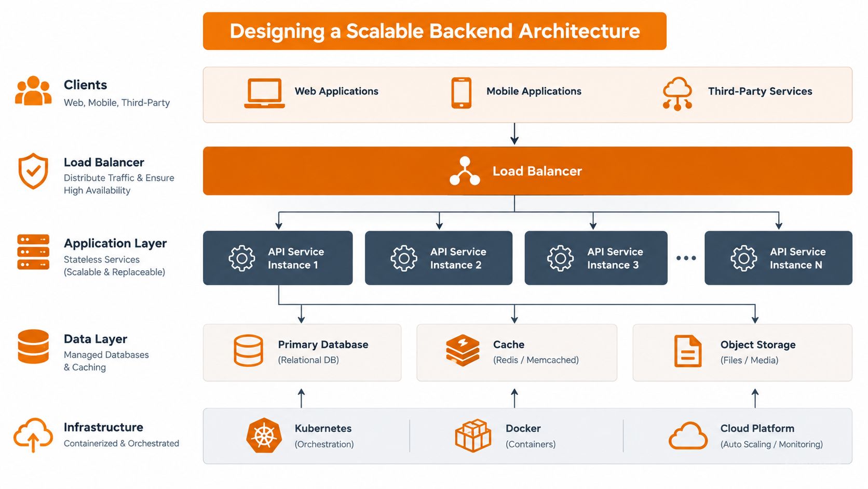Click the 'Cloud Platform' heading

tap(757, 429)
